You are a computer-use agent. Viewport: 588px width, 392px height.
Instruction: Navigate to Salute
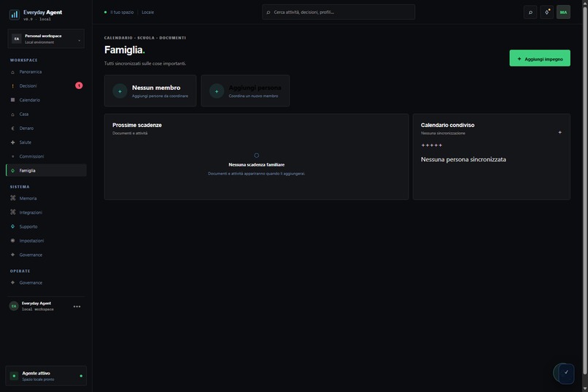(x=46, y=142)
